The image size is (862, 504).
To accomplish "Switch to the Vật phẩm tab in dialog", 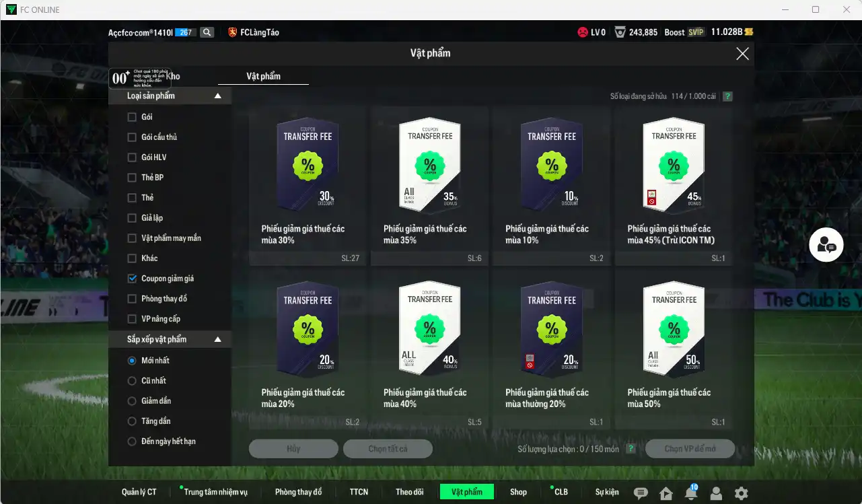I will click(x=263, y=76).
